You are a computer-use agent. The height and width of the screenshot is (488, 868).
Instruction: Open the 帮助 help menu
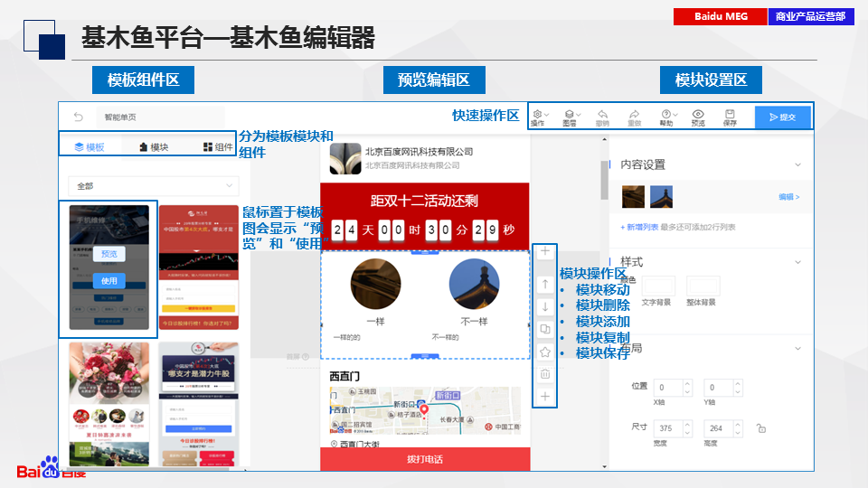click(x=667, y=117)
